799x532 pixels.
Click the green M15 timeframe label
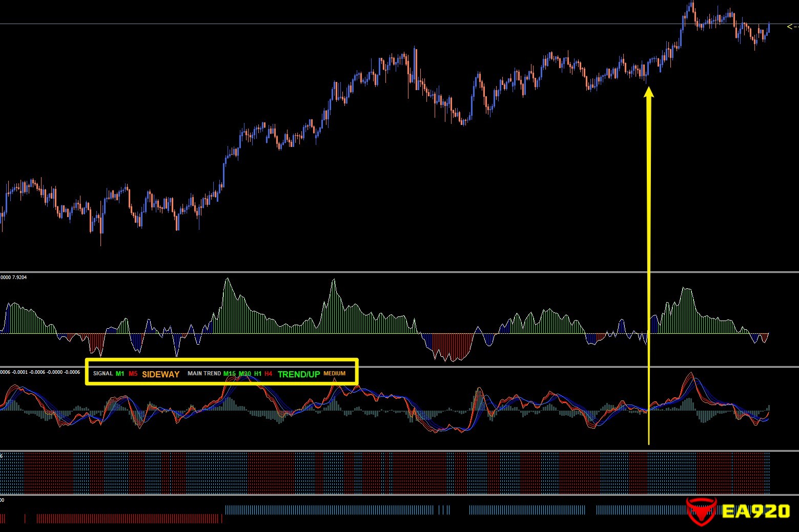pyautogui.click(x=229, y=374)
